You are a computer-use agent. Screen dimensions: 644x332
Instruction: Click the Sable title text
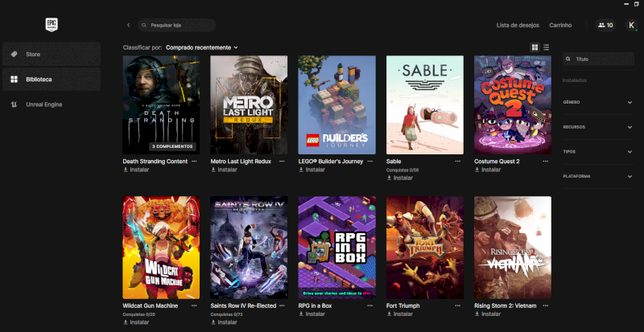click(394, 162)
